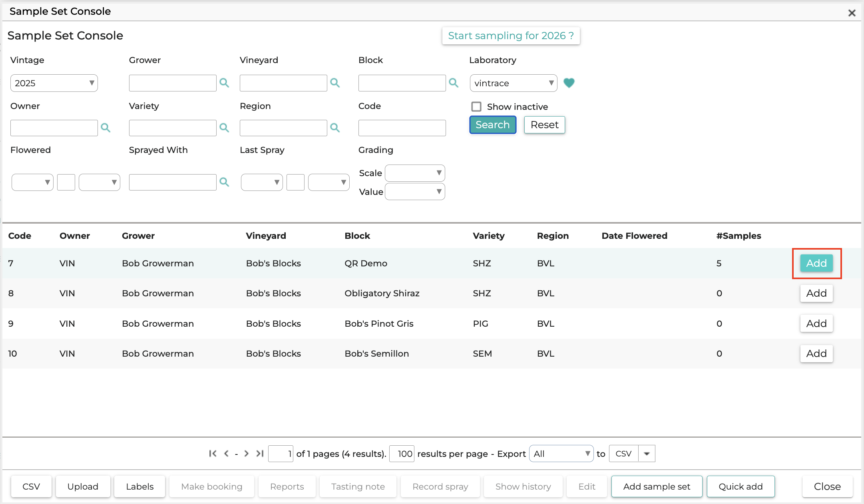The height and width of the screenshot is (504, 864).
Task: Focus the Vineyard text input
Action: (283, 83)
